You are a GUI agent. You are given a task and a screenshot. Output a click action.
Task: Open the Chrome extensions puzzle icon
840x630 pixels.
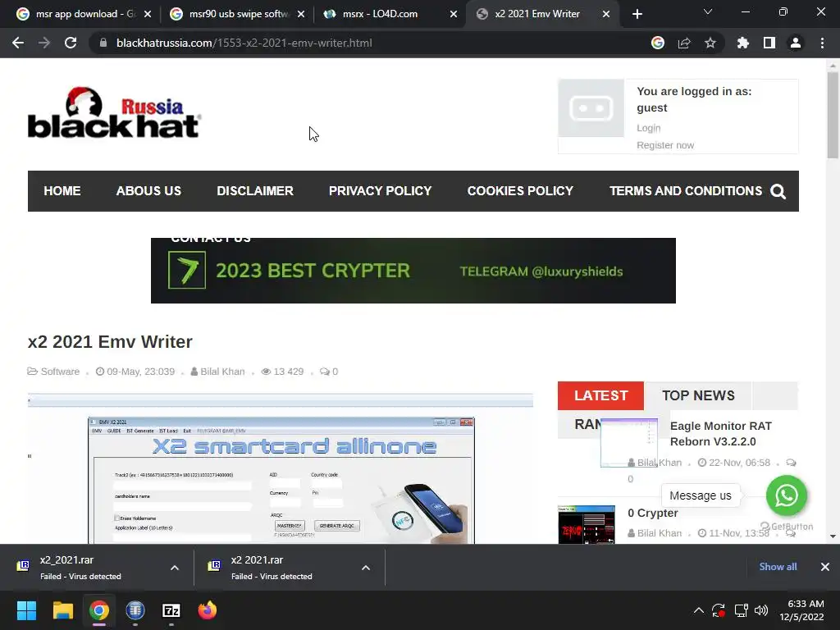[743, 43]
